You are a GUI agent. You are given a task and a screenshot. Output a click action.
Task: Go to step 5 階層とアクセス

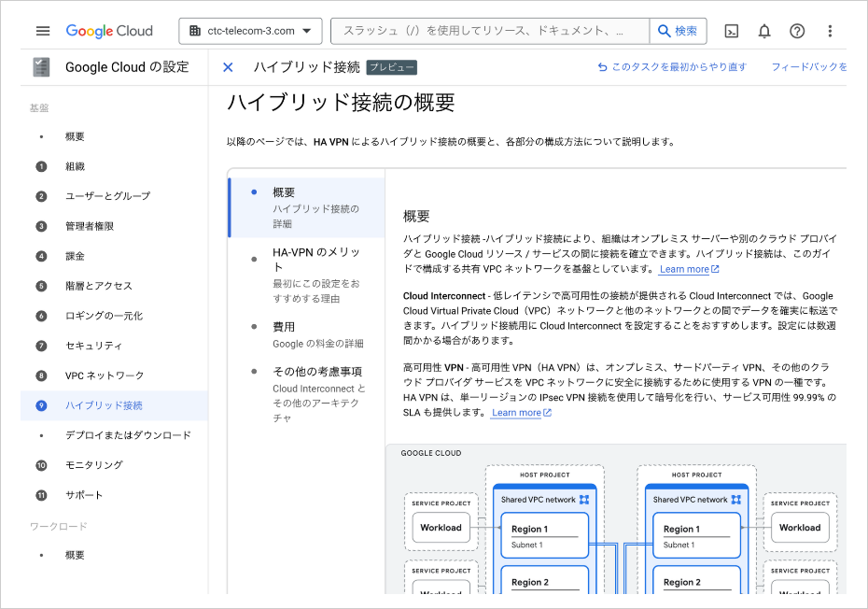pyautogui.click(x=115, y=286)
